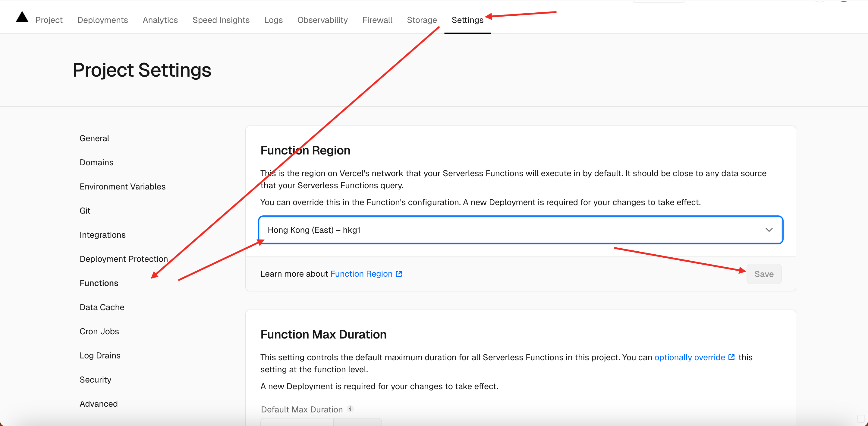Select the Storage tab
Screen dimensions: 868x426
pyautogui.click(x=422, y=20)
